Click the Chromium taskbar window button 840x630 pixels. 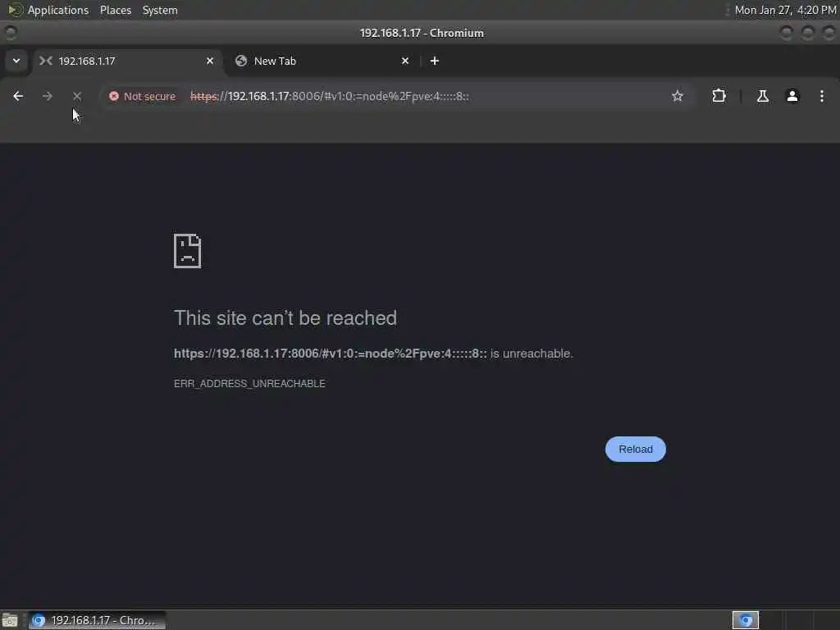tap(97, 620)
